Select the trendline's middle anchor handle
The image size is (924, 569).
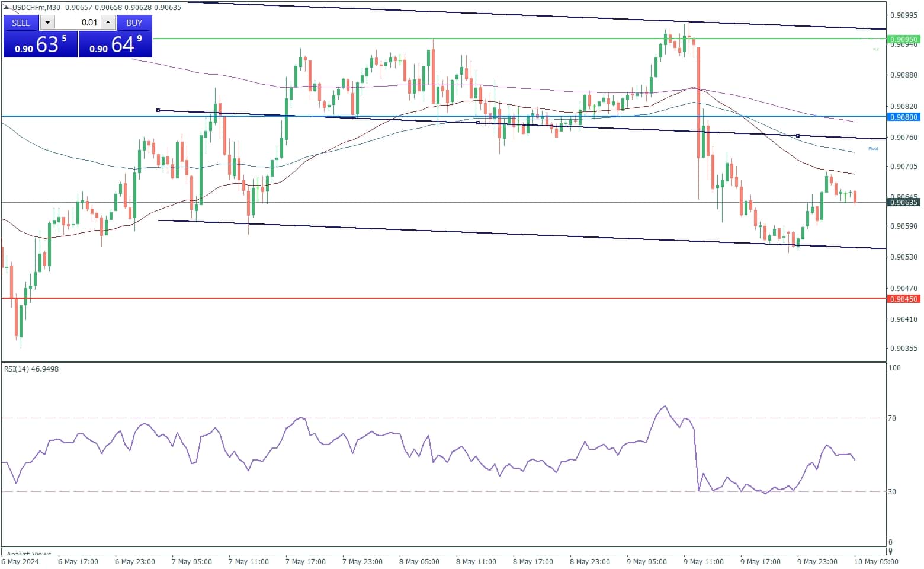coord(478,123)
